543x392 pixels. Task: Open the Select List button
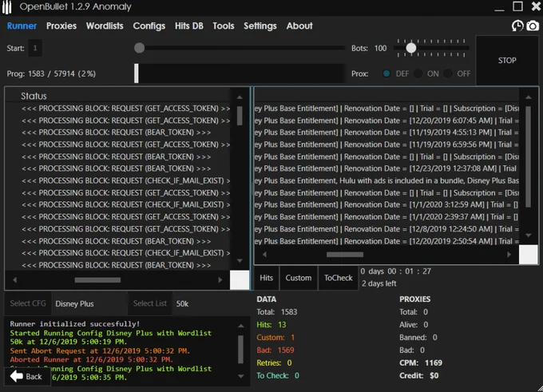150,303
